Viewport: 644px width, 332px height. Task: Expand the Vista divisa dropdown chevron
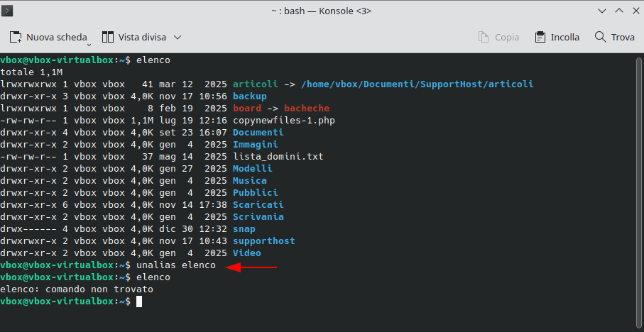point(178,37)
